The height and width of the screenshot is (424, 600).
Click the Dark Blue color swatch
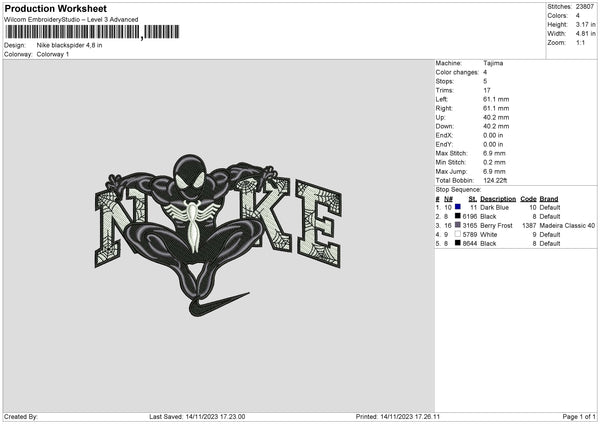[458, 207]
